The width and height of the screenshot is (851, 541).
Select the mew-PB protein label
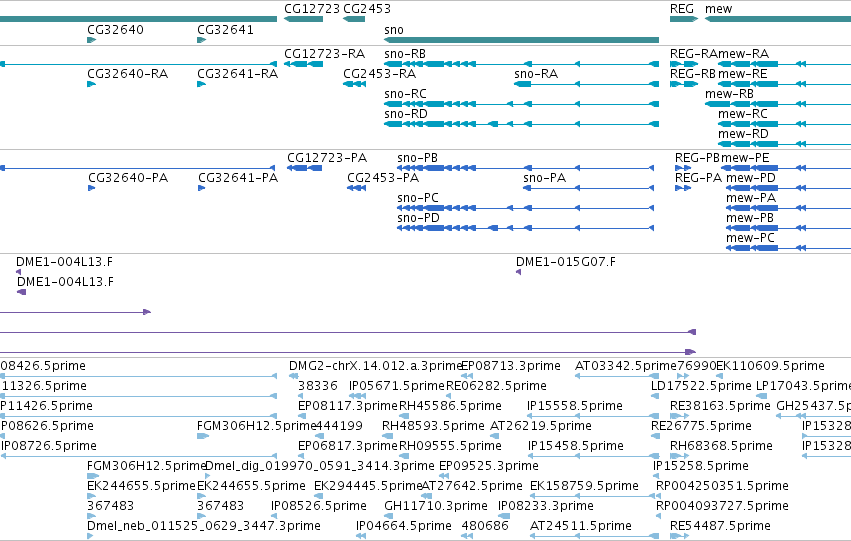750,218
